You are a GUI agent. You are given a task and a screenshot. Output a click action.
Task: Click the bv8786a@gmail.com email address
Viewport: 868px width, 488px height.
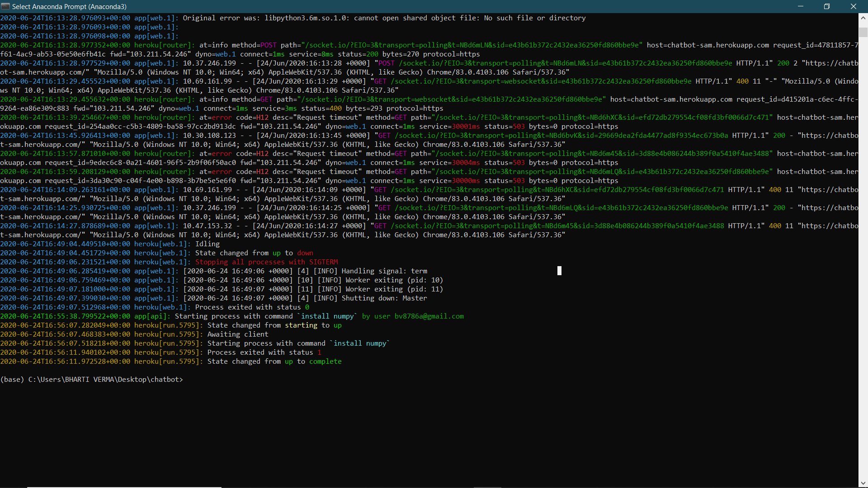(x=429, y=316)
